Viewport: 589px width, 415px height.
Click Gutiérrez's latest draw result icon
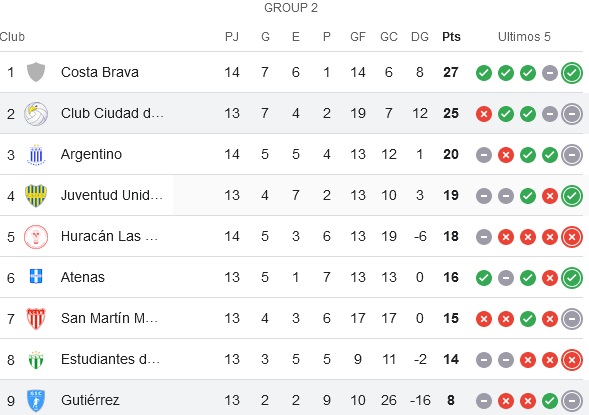click(572, 400)
